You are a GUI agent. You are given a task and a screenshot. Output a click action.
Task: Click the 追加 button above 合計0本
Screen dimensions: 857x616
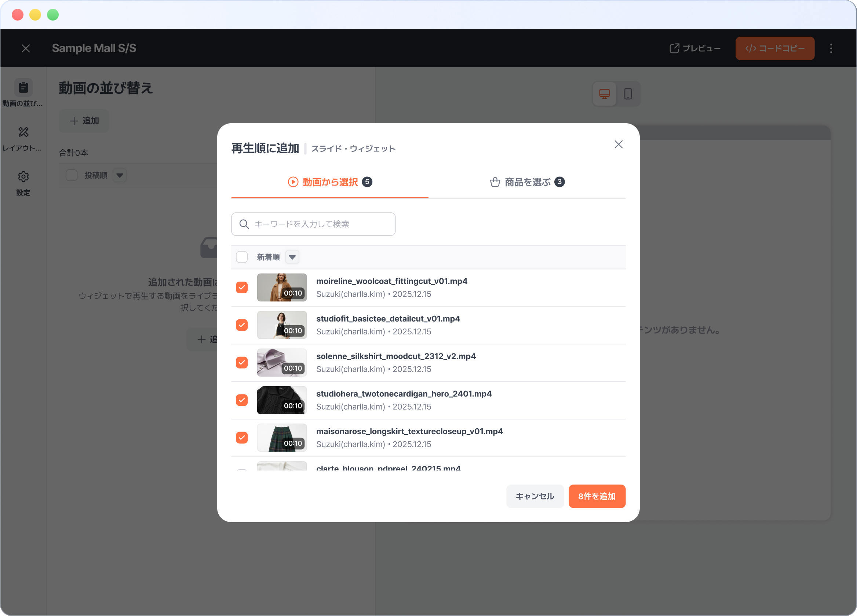[x=84, y=121]
